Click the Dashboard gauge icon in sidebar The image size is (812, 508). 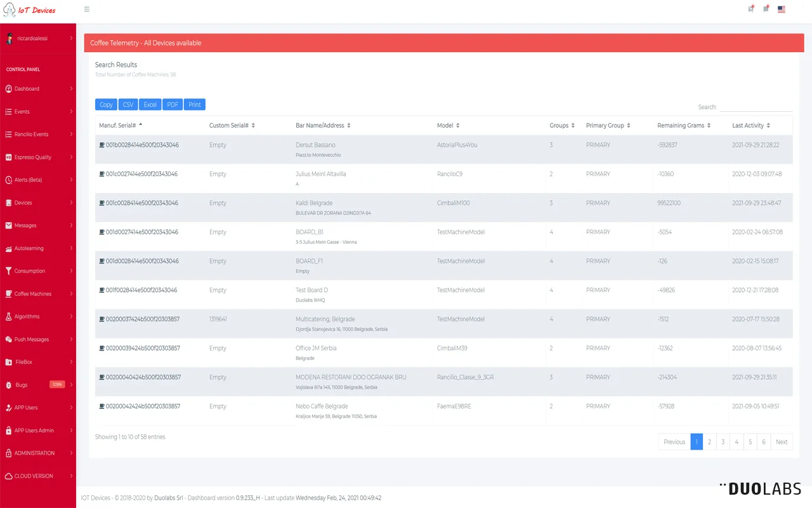9,89
